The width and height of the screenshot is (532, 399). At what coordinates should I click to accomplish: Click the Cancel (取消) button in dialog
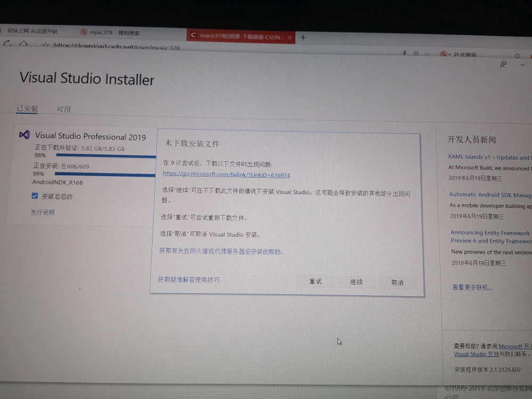point(397,282)
